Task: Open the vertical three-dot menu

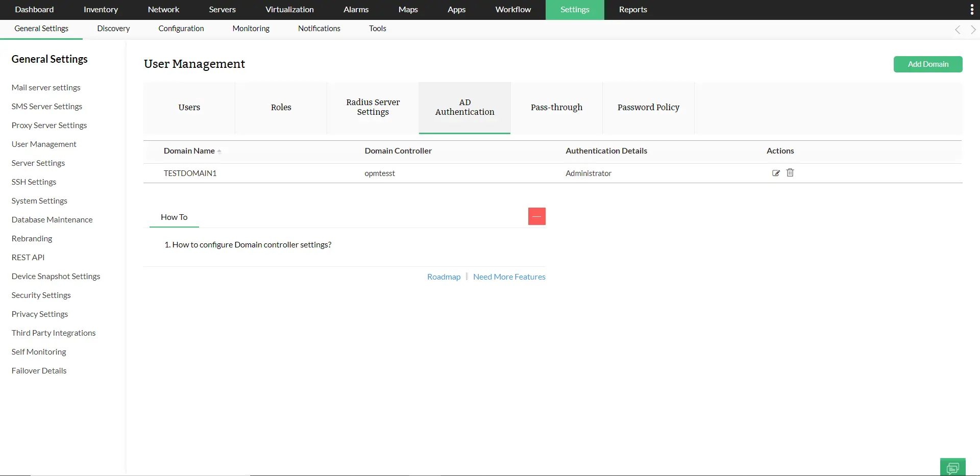Action: 972,10
